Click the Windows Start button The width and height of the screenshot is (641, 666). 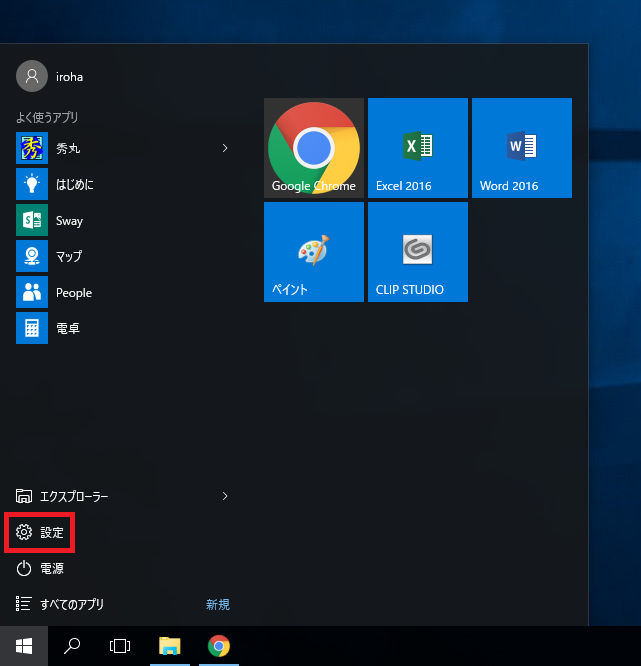23,646
